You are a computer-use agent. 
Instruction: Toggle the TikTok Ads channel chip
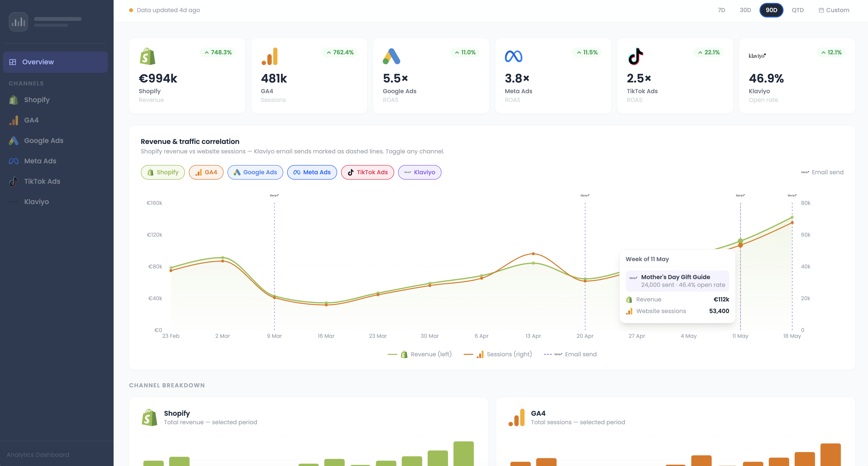pos(368,172)
